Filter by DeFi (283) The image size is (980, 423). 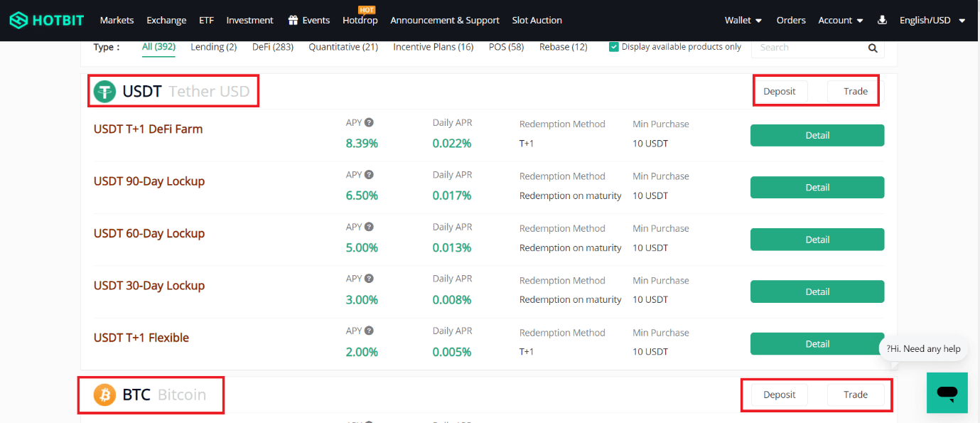click(x=273, y=47)
